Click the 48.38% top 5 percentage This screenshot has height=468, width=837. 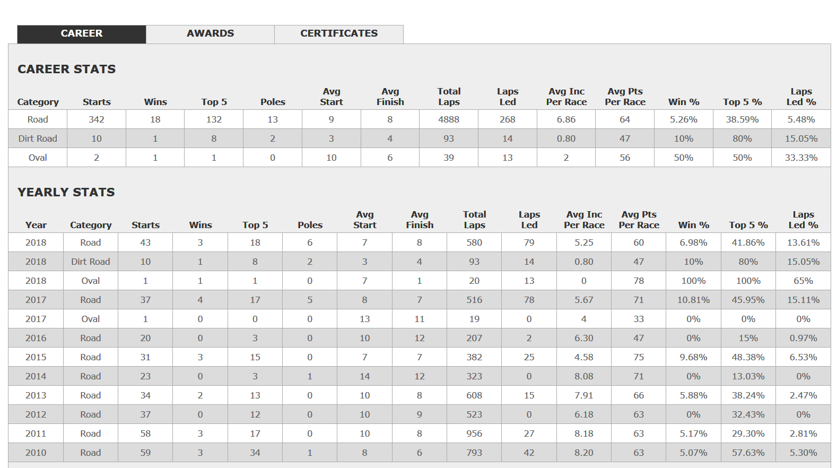pos(748,358)
